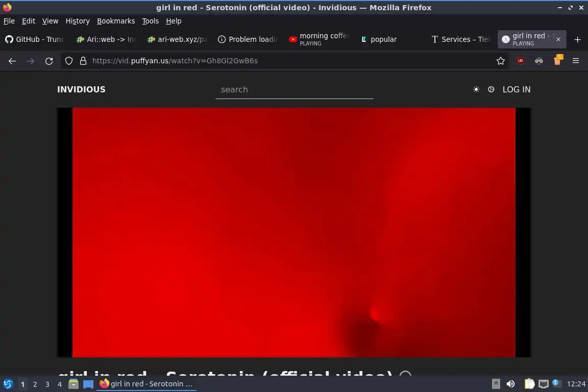588x392 pixels.
Task: Switch to workspace 3
Action: (47, 384)
